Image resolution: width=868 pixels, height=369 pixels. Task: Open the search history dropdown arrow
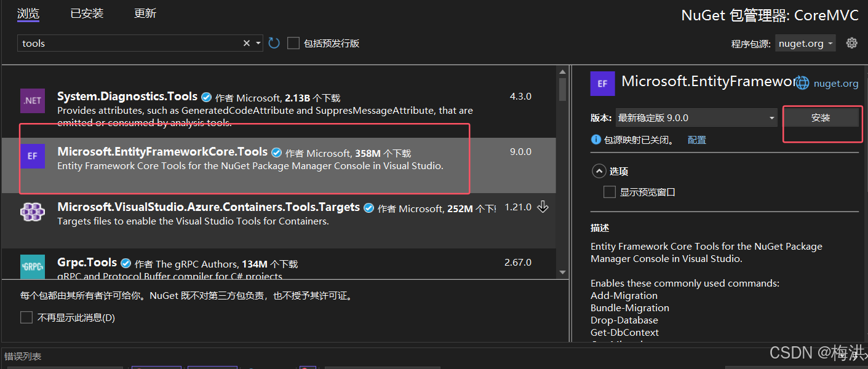pos(258,43)
